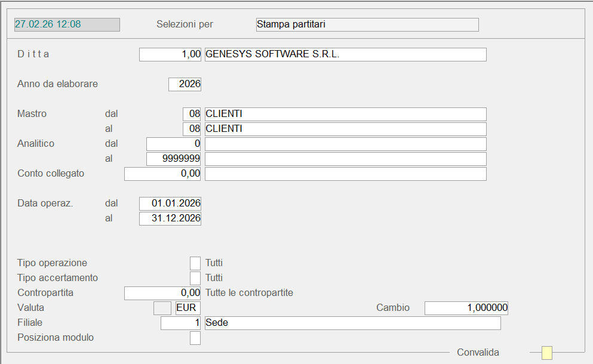The width and height of the screenshot is (593, 364).
Task: Select the Tipo operazione box
Action: pyautogui.click(x=195, y=263)
